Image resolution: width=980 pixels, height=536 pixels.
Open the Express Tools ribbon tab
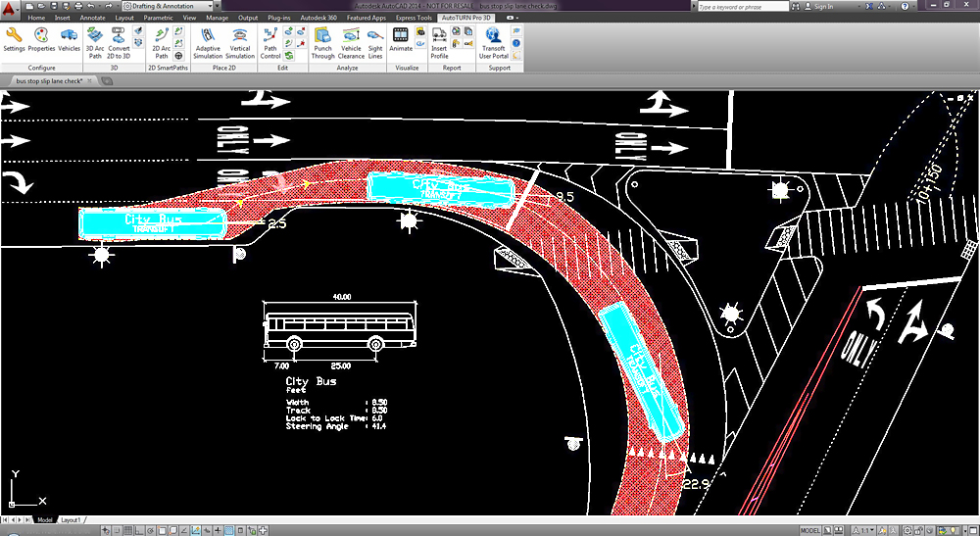(412, 18)
